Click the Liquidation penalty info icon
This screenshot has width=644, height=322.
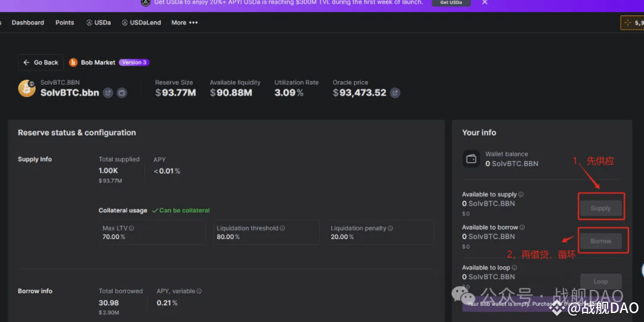pos(390,228)
